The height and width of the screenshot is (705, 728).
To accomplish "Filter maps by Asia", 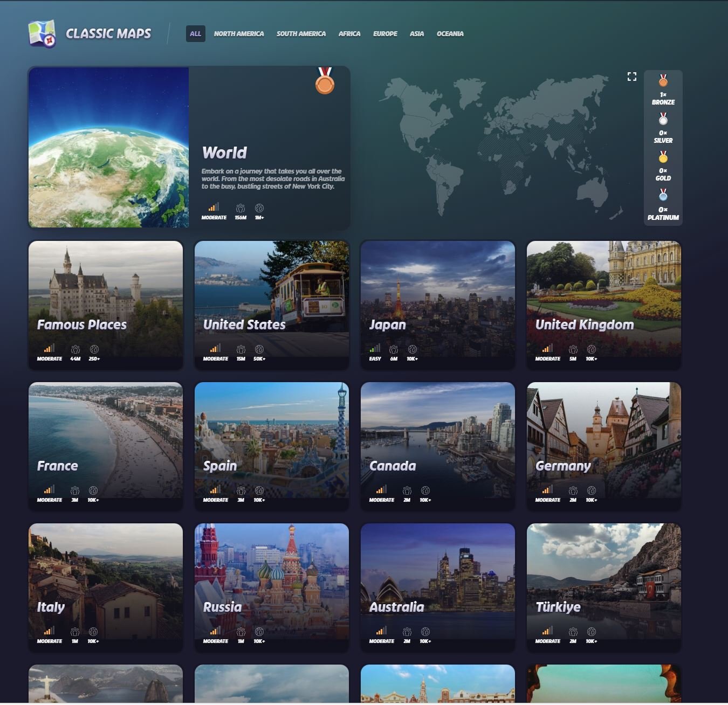I will click(x=416, y=33).
